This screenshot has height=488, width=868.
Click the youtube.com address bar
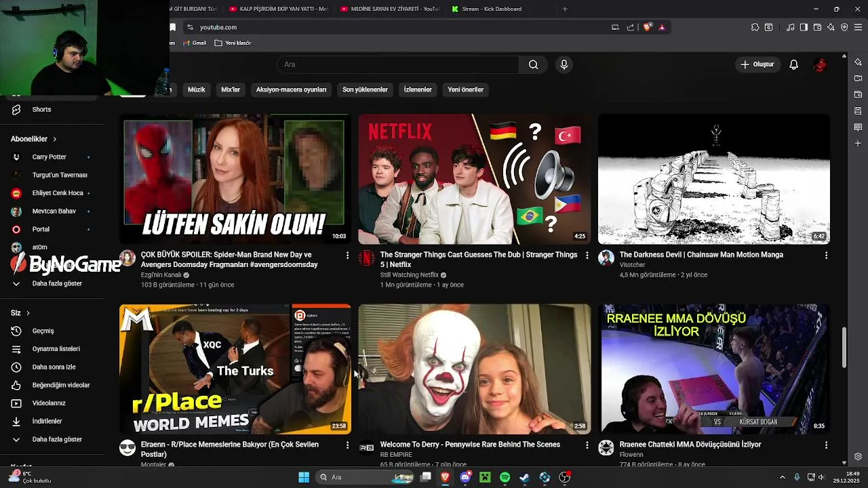pyautogui.click(x=400, y=27)
